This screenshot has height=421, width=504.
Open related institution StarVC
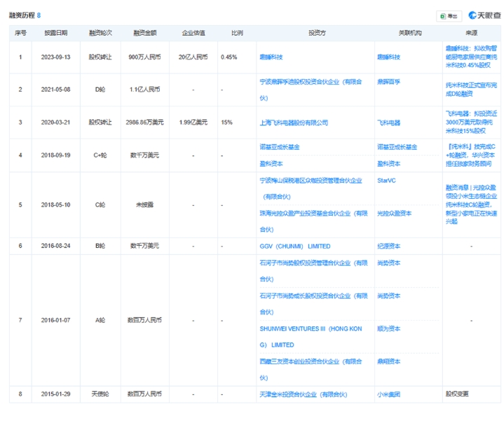[x=386, y=181]
